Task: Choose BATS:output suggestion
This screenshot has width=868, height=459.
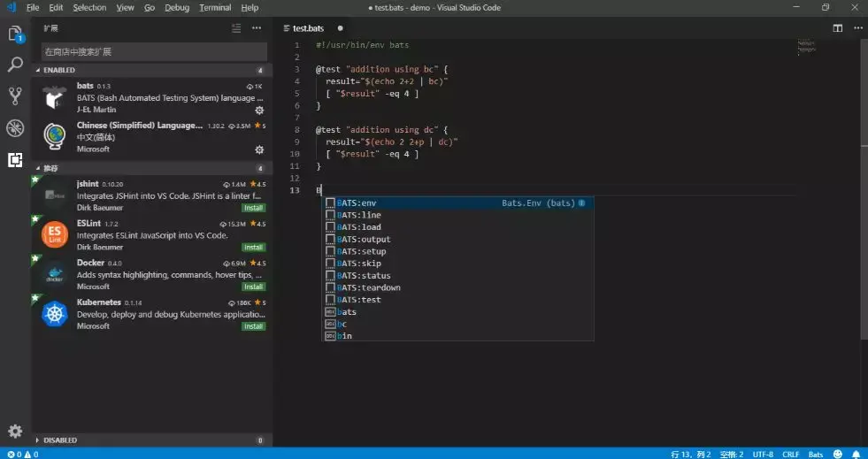Action: point(457,240)
